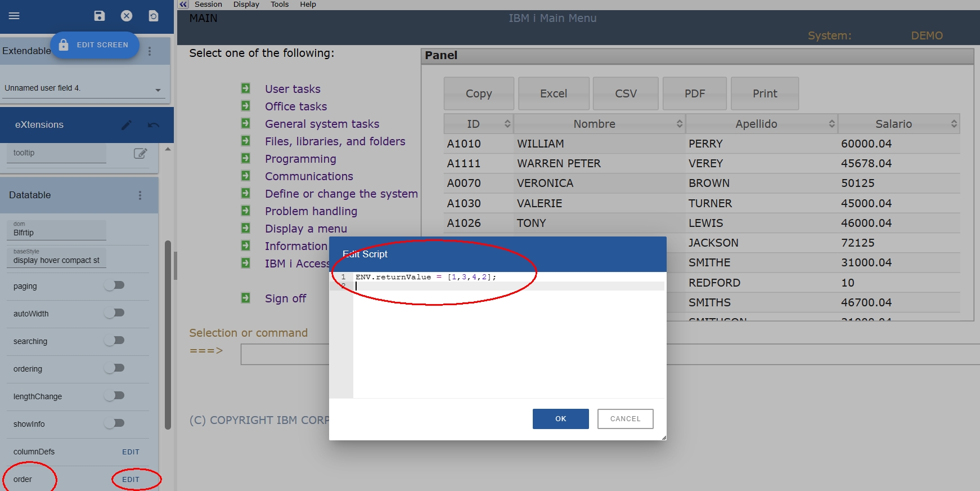Open the Tools menu
This screenshot has height=491, width=980.
tap(280, 5)
